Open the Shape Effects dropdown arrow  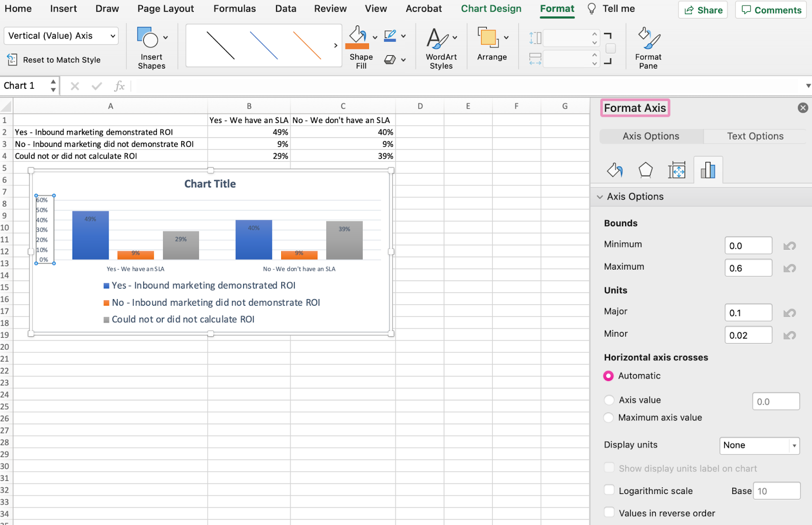(x=403, y=60)
